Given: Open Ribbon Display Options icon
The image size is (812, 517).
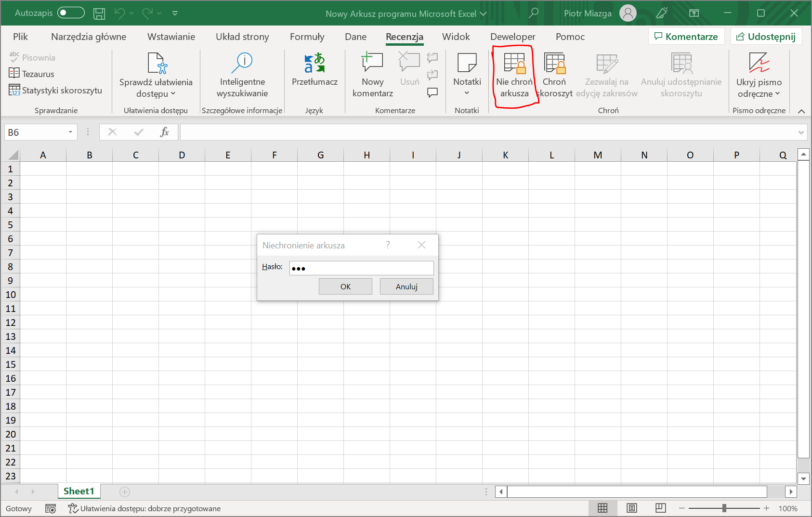Looking at the screenshot, I should (x=694, y=13).
